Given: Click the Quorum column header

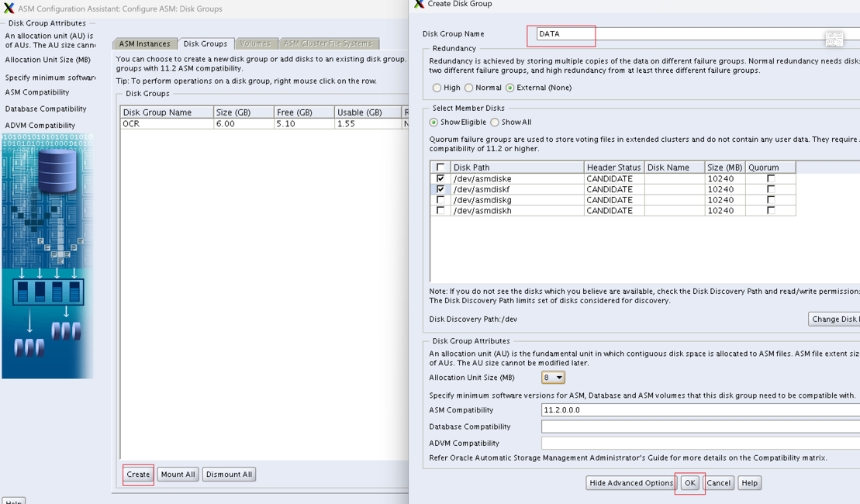Looking at the screenshot, I should pos(771,167).
